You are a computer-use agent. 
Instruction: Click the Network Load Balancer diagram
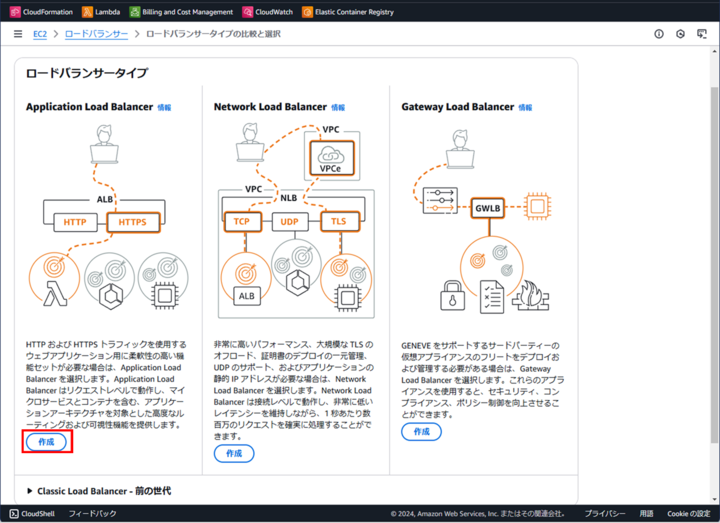click(296, 220)
